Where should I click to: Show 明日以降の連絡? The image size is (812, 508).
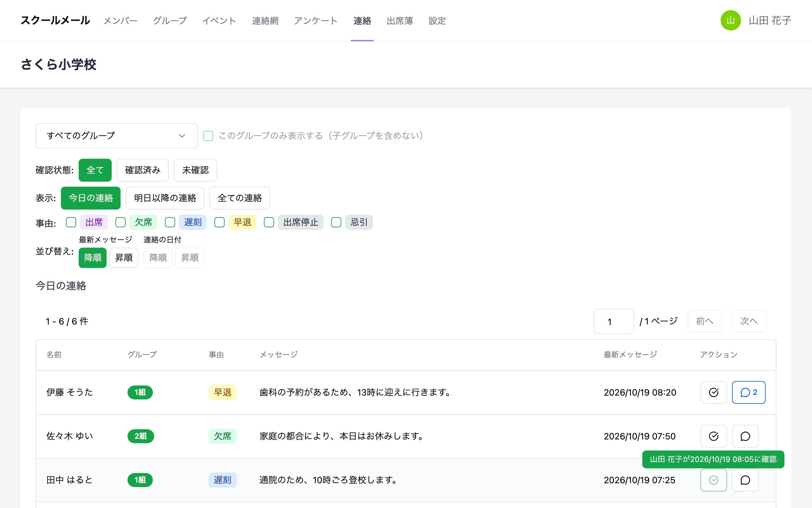tap(165, 198)
